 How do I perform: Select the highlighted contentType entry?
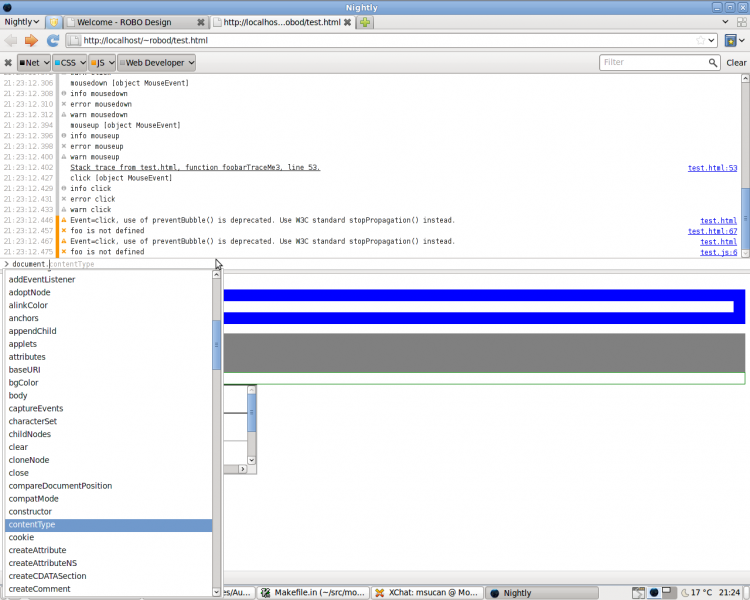(x=109, y=525)
